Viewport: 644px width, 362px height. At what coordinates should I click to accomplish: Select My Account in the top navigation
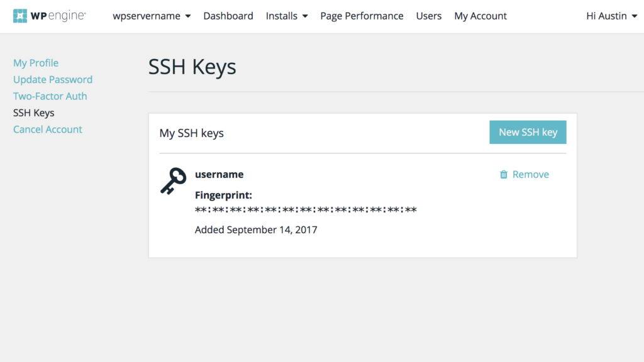pyautogui.click(x=480, y=16)
